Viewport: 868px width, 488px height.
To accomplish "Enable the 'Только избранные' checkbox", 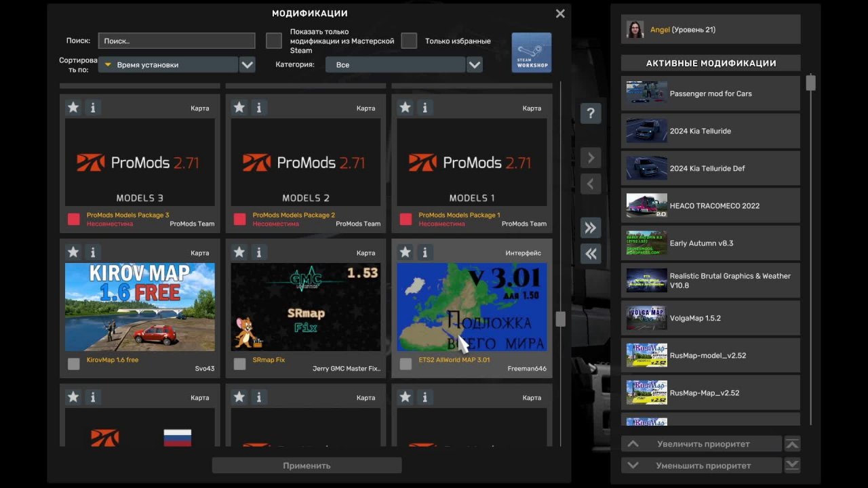I will click(409, 41).
